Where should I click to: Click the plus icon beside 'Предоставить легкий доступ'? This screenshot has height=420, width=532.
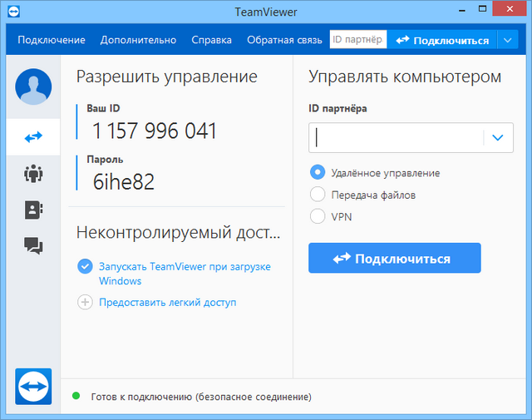[x=85, y=302]
